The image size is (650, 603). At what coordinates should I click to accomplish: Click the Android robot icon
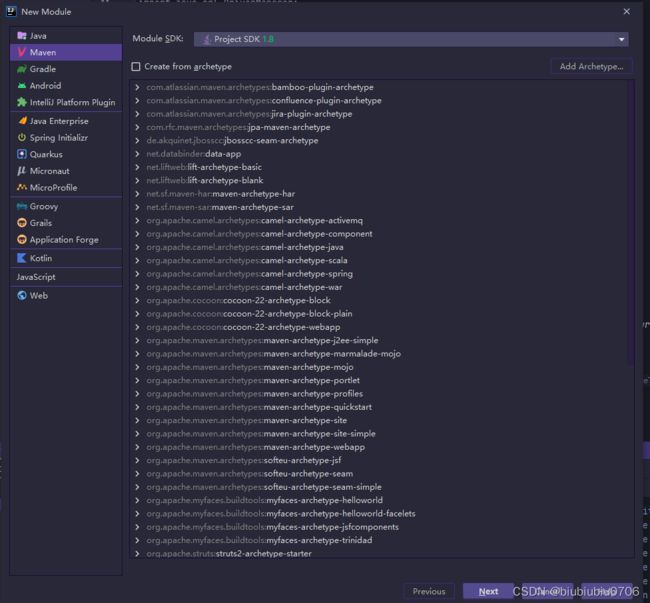tap(22, 85)
